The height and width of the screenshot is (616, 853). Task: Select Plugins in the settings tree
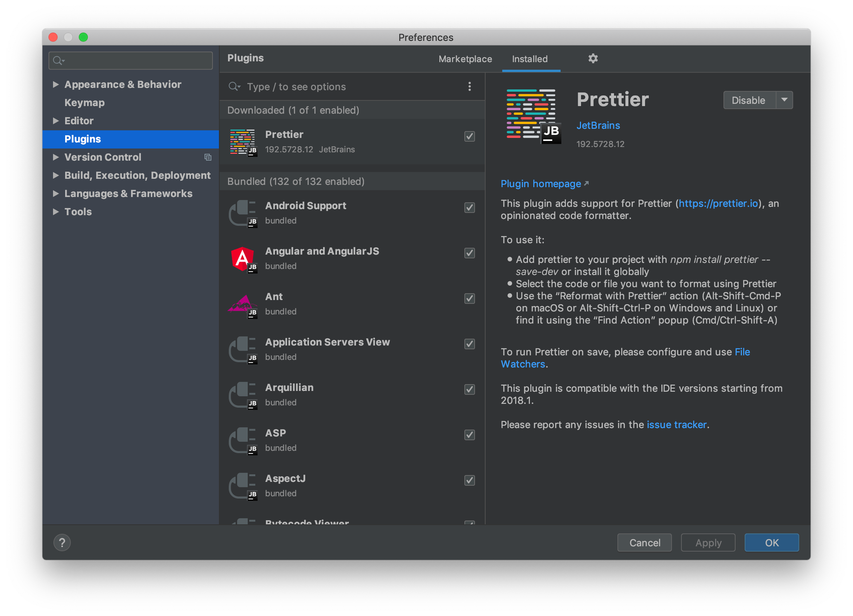130,139
